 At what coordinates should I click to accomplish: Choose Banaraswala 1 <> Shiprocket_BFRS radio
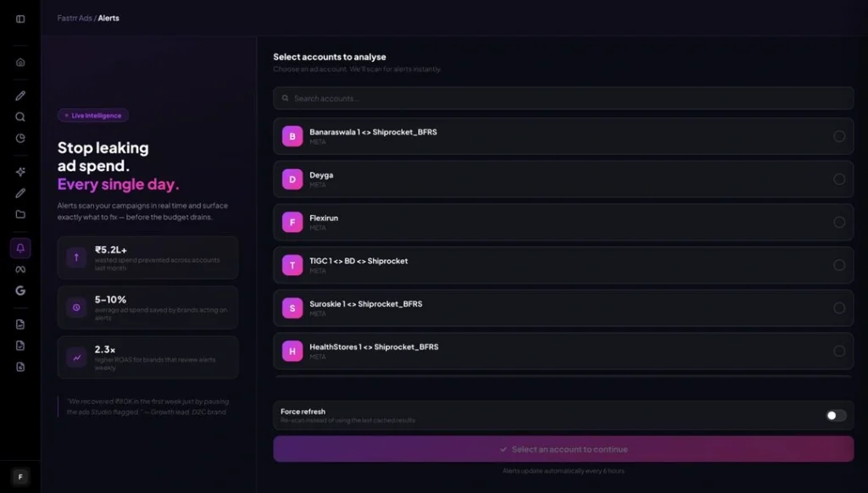(x=839, y=136)
